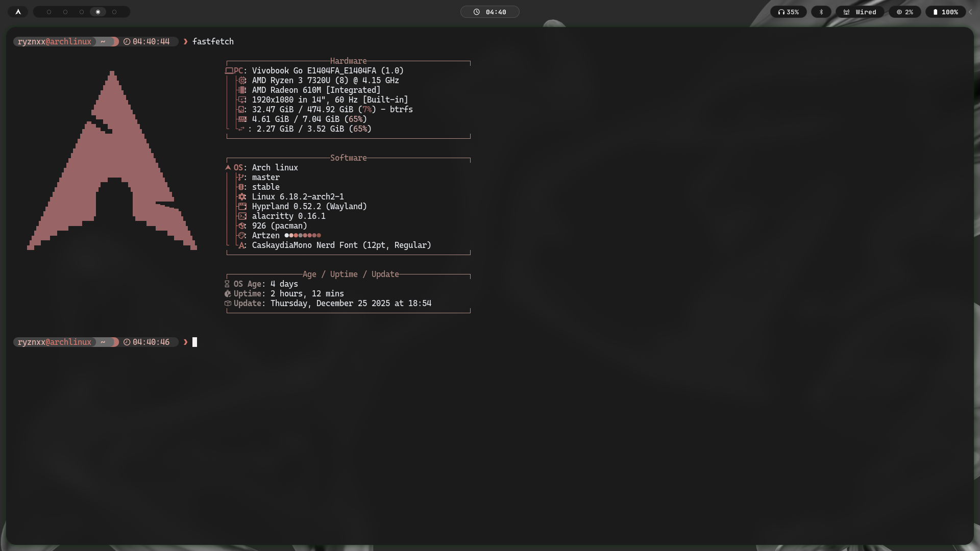The height and width of the screenshot is (551, 980).
Task: Open the Bluetooth module in the top bar
Action: click(821, 12)
